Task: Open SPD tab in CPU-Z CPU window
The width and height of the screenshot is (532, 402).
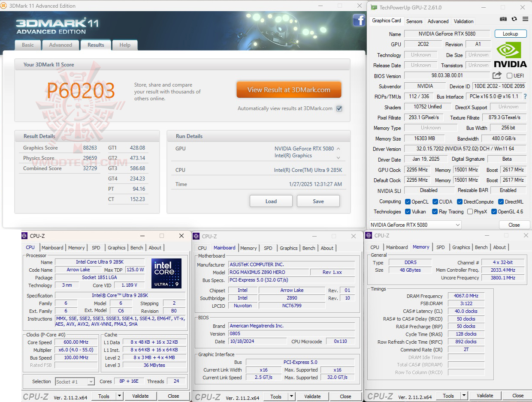Action: click(96, 247)
